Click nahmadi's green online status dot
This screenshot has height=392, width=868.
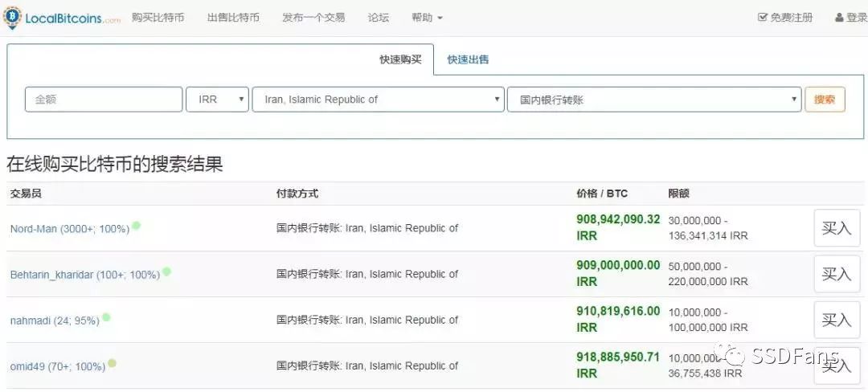[106, 317]
